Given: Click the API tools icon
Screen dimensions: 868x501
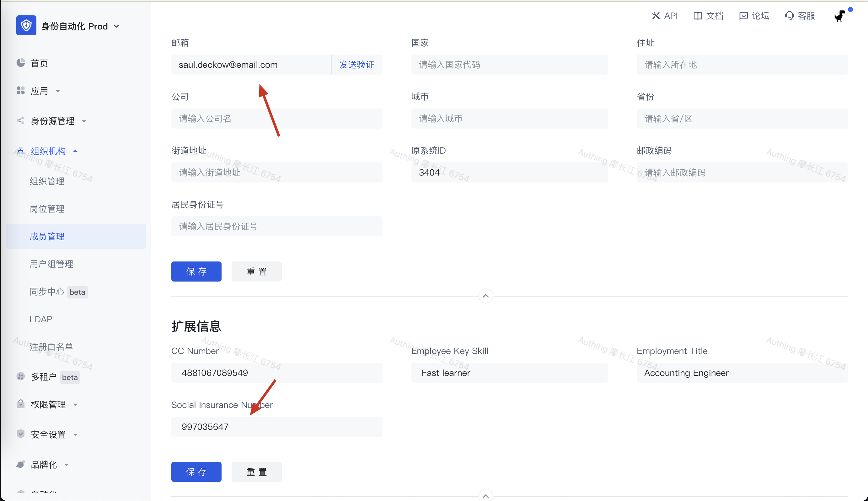Looking at the screenshot, I should click(x=656, y=16).
